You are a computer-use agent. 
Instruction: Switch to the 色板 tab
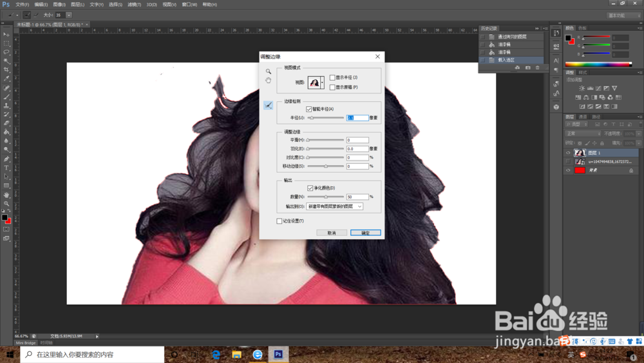click(x=582, y=28)
